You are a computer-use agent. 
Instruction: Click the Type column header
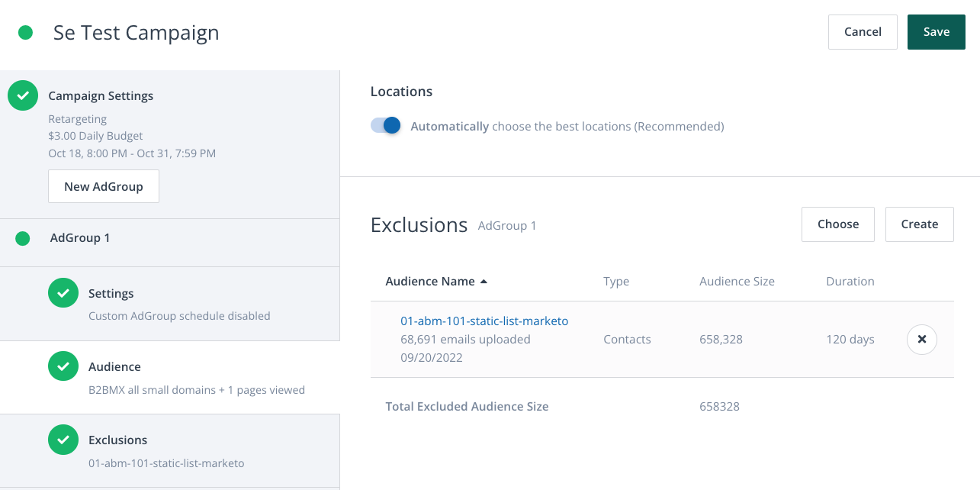coord(616,282)
